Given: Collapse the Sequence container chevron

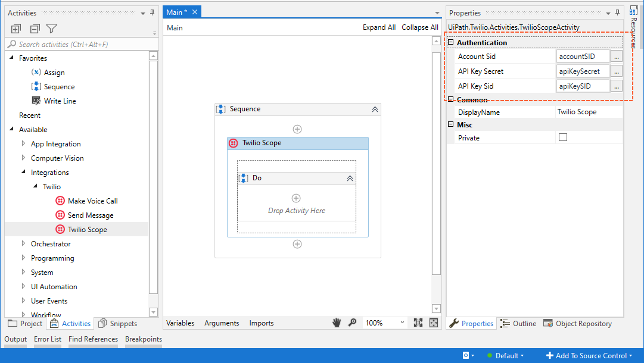Looking at the screenshot, I should 375,109.
